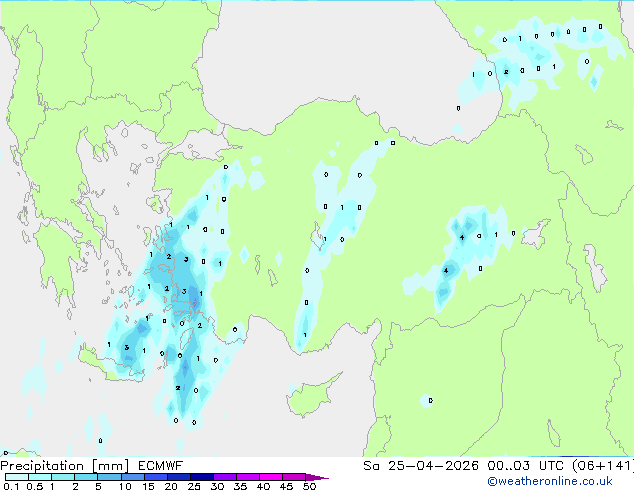Click the 'Precipitation' title text
The width and height of the screenshot is (634, 490).
[42, 466]
